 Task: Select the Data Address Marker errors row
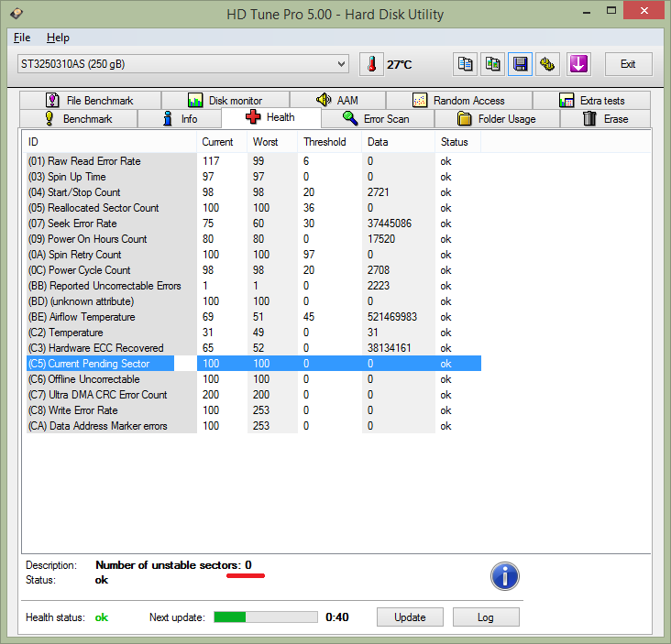254,426
